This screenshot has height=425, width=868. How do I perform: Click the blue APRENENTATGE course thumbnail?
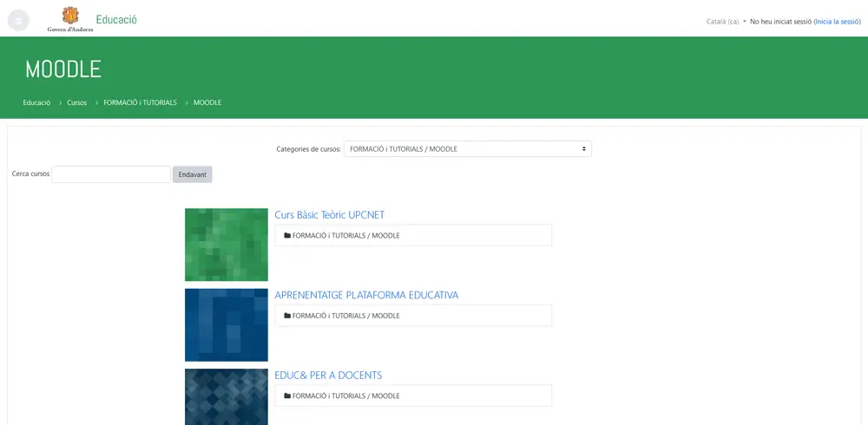tap(227, 324)
